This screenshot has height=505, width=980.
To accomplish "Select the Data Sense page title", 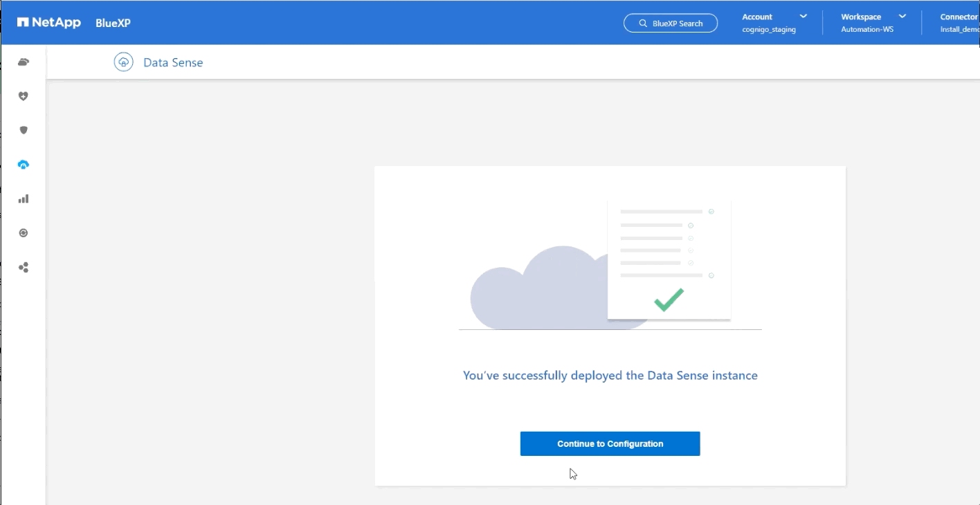I will (x=173, y=63).
